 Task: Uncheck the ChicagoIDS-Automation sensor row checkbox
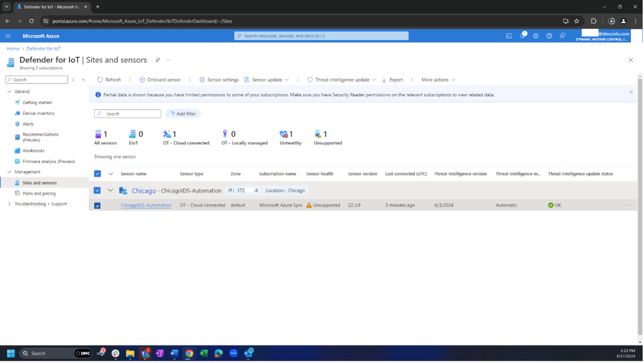click(x=97, y=205)
